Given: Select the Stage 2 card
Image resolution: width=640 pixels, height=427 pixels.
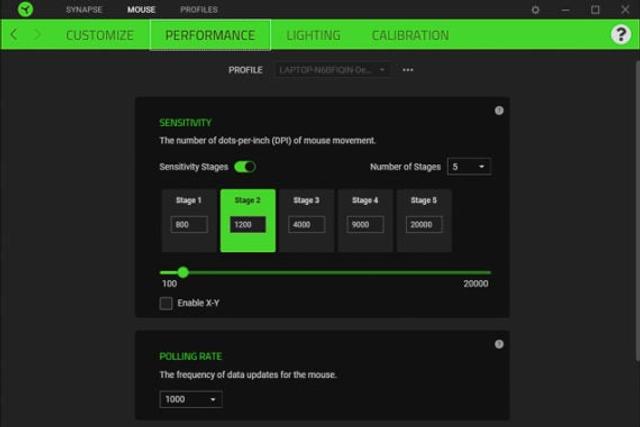Looking at the screenshot, I should click(x=248, y=220).
